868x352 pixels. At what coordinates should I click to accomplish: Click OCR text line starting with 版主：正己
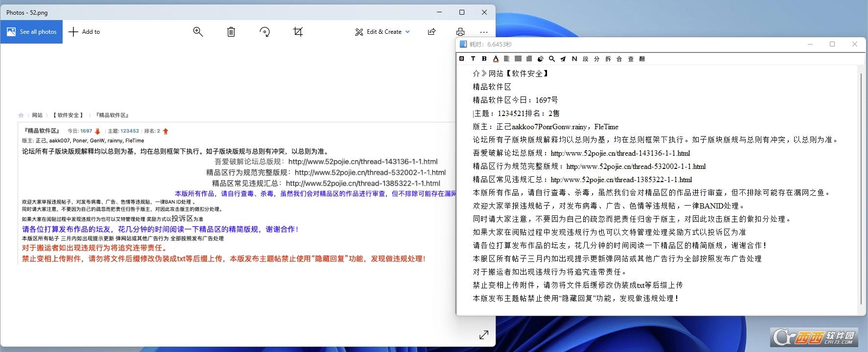click(546, 126)
